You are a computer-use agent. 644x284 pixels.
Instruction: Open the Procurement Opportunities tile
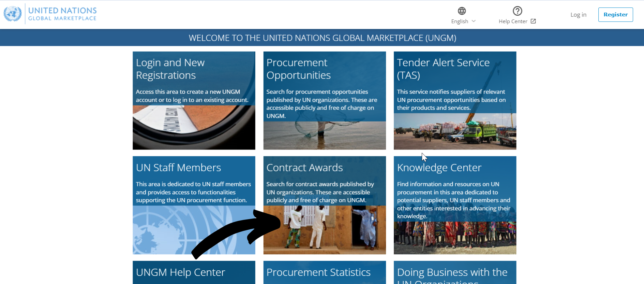point(325,100)
